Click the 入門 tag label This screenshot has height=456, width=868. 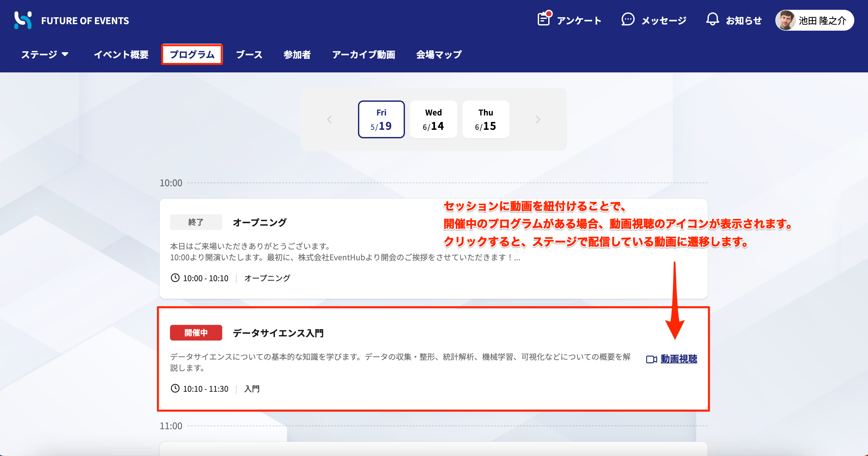point(252,389)
